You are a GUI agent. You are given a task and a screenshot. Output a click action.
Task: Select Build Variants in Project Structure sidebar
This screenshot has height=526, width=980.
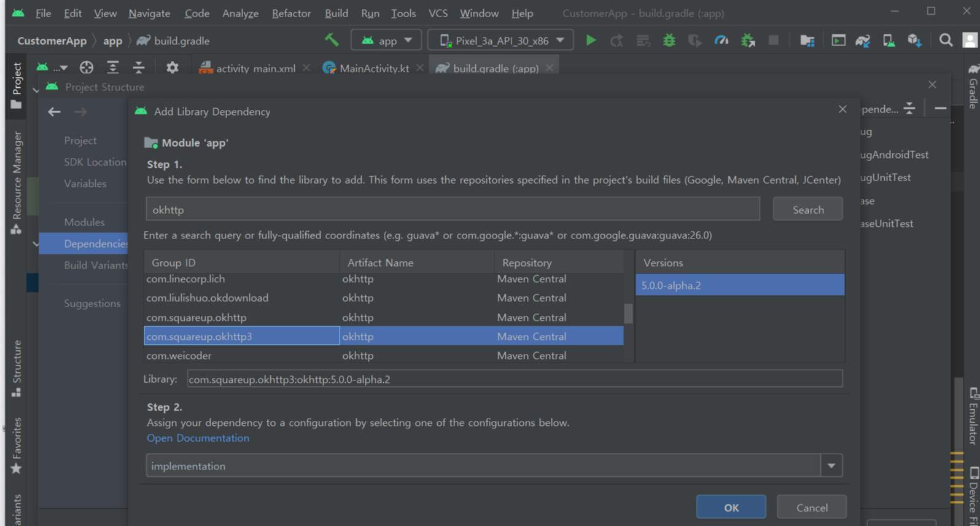pos(96,265)
